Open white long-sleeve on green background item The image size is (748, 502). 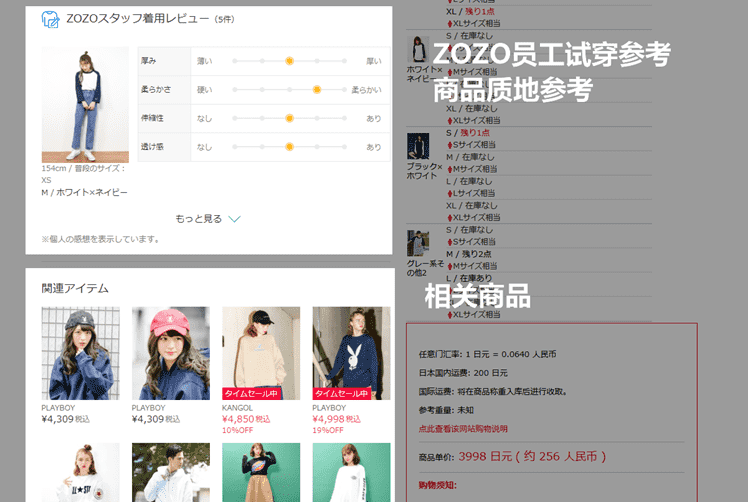click(351, 472)
